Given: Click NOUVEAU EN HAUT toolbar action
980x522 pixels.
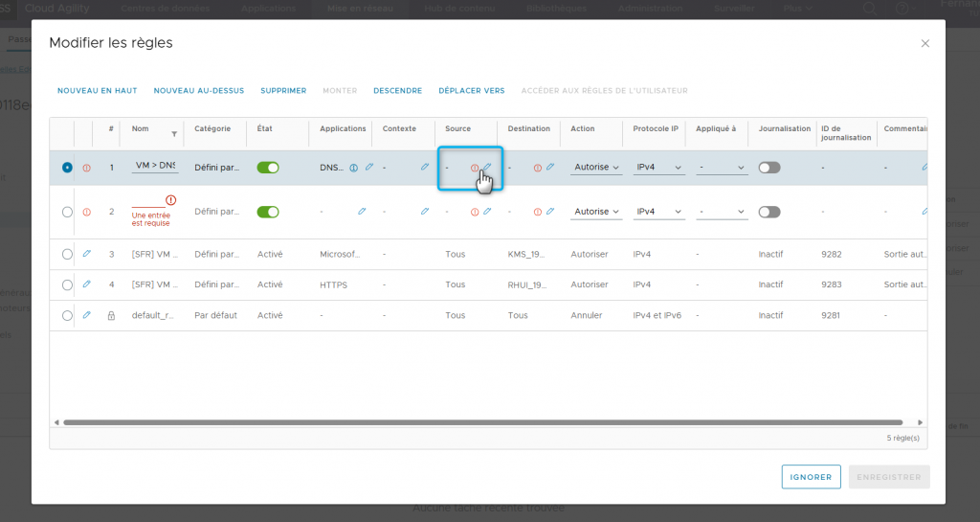Looking at the screenshot, I should (97, 91).
